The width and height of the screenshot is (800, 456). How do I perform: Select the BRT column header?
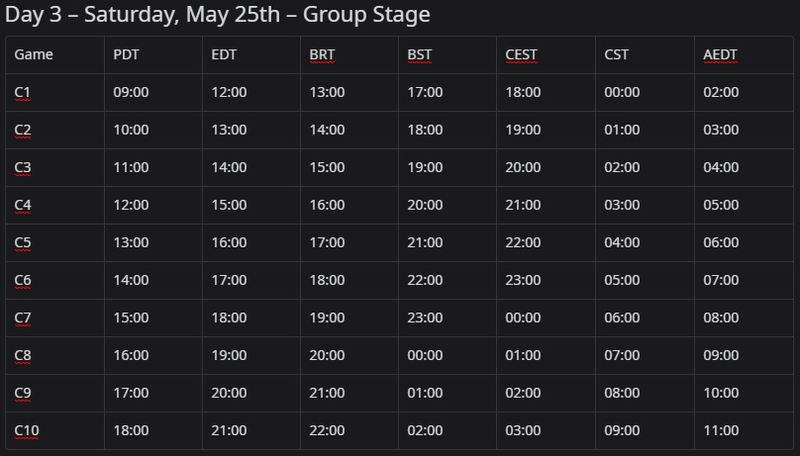322,55
